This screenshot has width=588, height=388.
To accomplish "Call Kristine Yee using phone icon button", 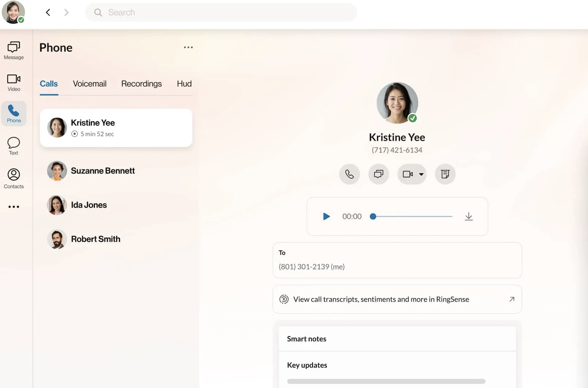I will pos(349,174).
